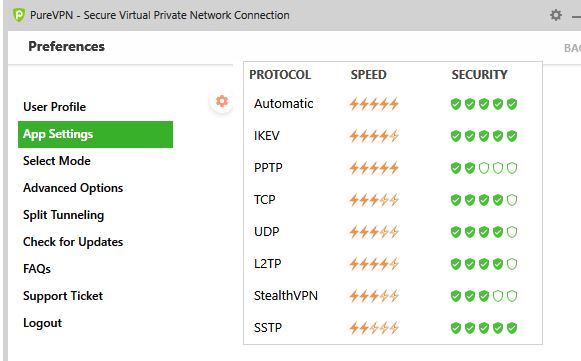Open Split Tunneling settings
This screenshot has width=581, height=361.
pyautogui.click(x=63, y=215)
